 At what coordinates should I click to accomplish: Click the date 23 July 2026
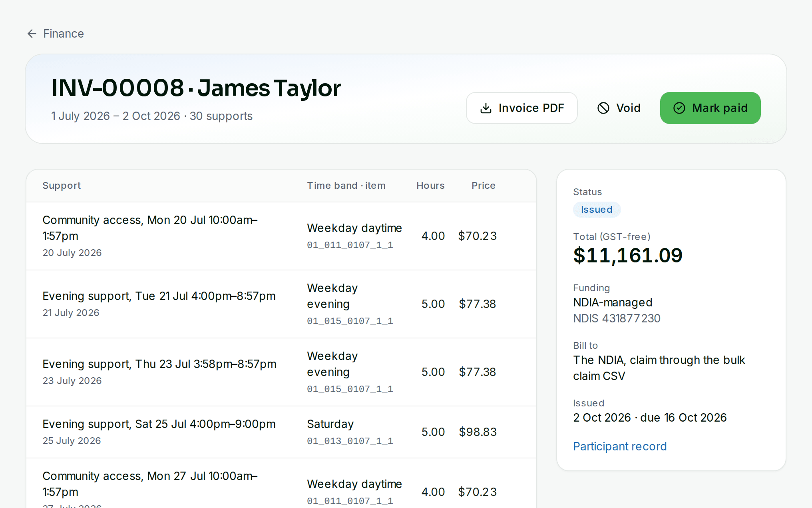72,381
